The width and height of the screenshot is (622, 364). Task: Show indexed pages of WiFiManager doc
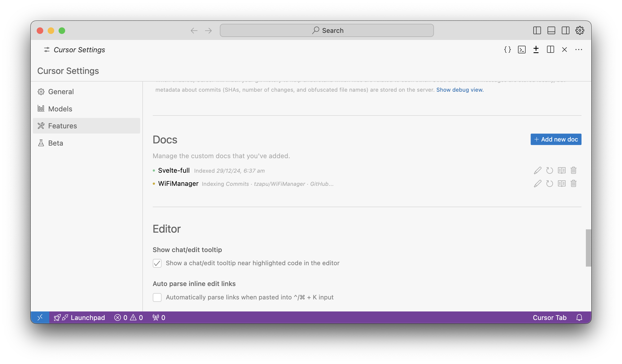561,184
